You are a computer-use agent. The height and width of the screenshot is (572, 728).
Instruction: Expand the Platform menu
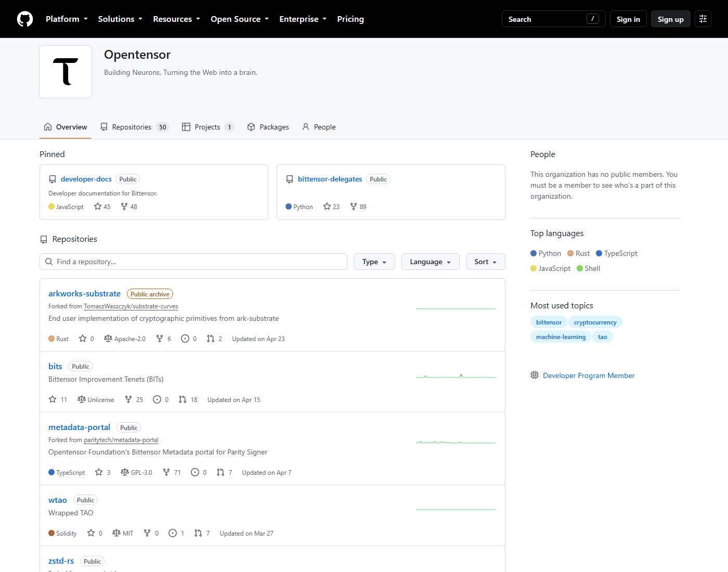click(67, 19)
